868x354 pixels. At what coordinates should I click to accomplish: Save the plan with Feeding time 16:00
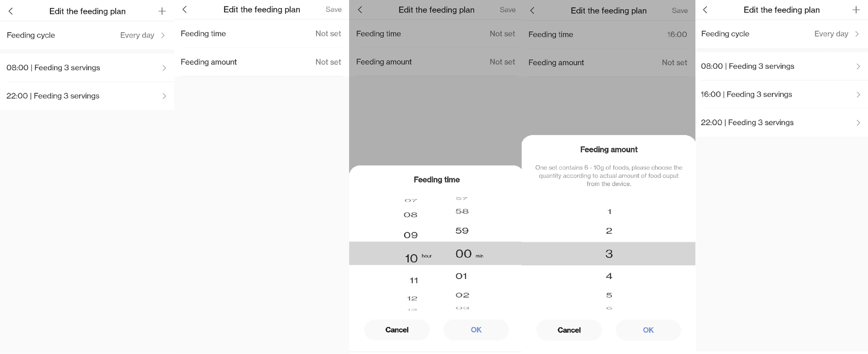pyautogui.click(x=679, y=11)
